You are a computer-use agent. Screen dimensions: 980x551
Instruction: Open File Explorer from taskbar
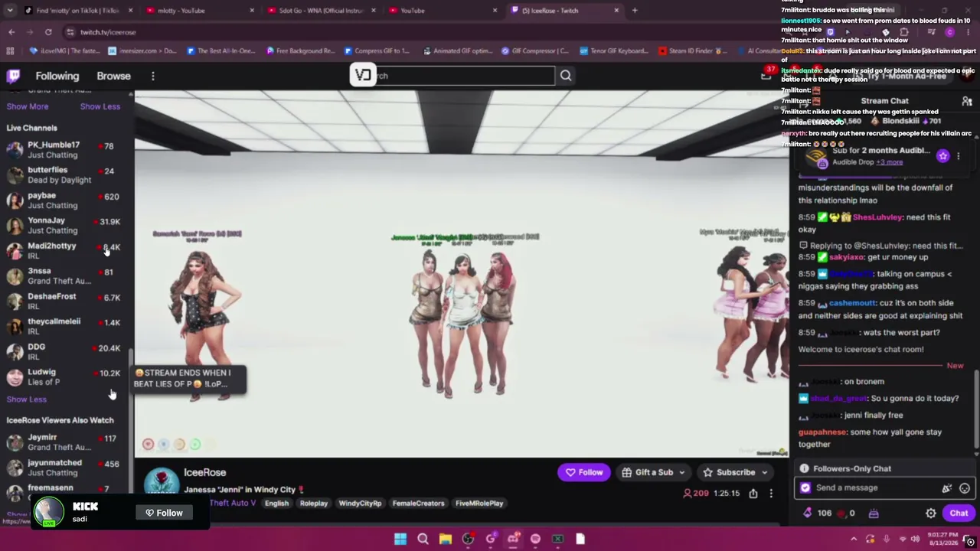(x=446, y=539)
